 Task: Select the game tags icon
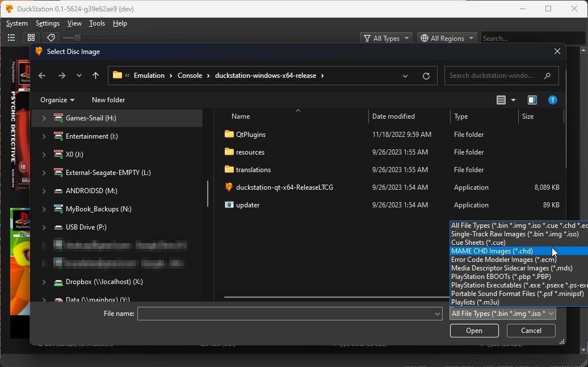[51, 37]
